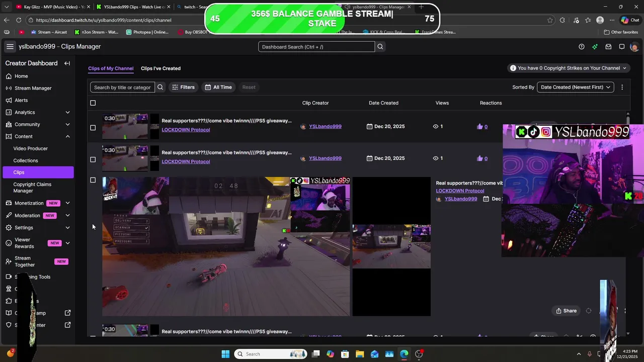Collapse the Creator Dashboard sidebar arrow
Image resolution: width=644 pixels, height=362 pixels.
[x=67, y=63]
